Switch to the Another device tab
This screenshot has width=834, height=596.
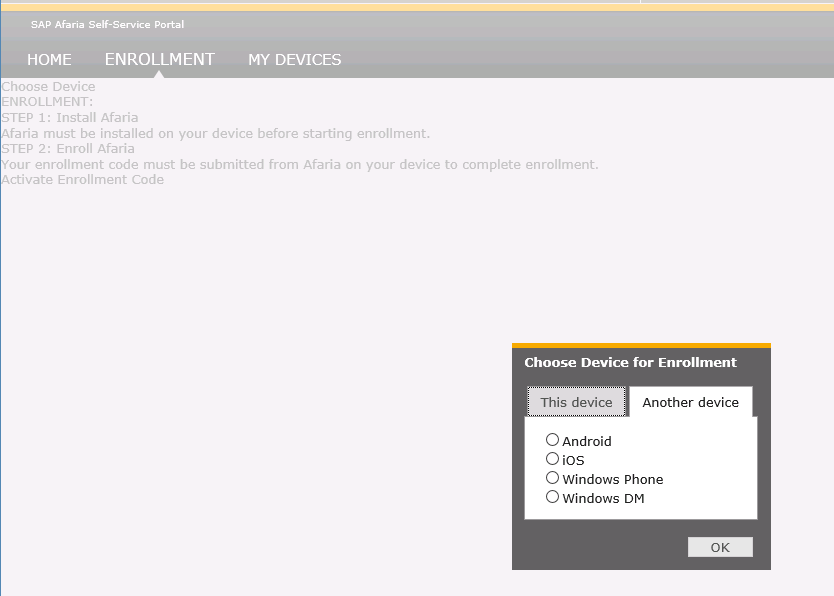[x=690, y=402]
